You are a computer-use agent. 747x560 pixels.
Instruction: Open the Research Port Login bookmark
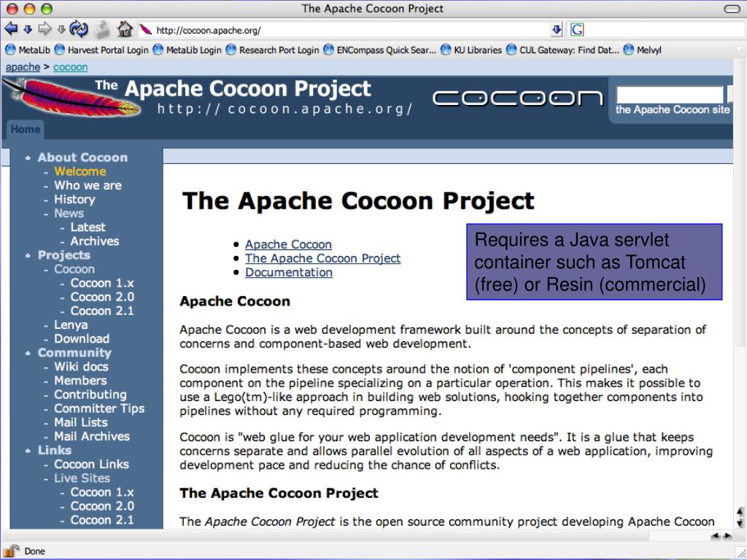(272, 50)
